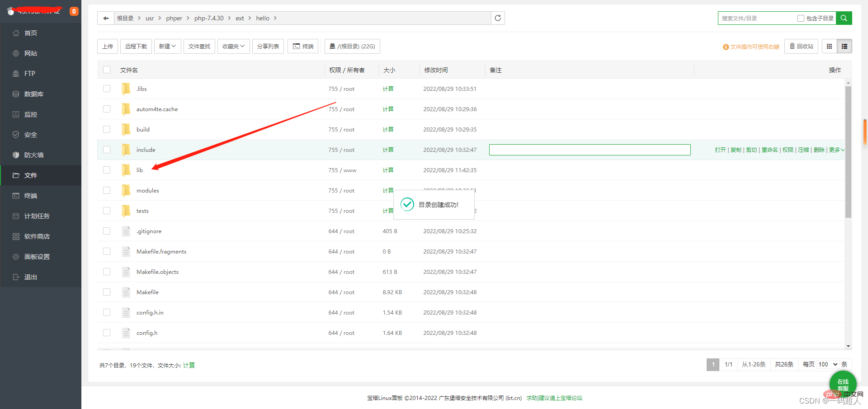The height and width of the screenshot is (409, 868).
Task: Click the 远程下载 button
Action: click(x=136, y=46)
